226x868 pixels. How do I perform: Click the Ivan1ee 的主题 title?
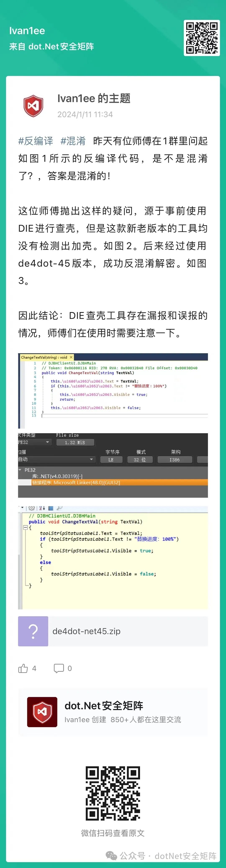pos(94,98)
